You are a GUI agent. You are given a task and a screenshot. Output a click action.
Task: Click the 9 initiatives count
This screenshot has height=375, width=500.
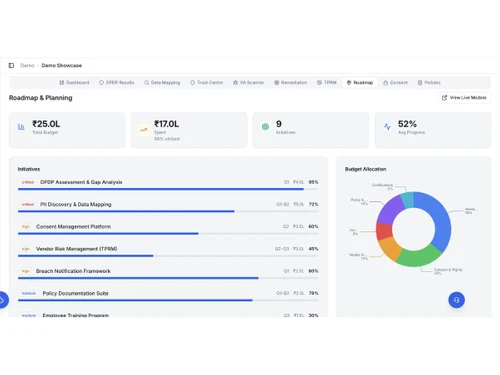click(279, 124)
